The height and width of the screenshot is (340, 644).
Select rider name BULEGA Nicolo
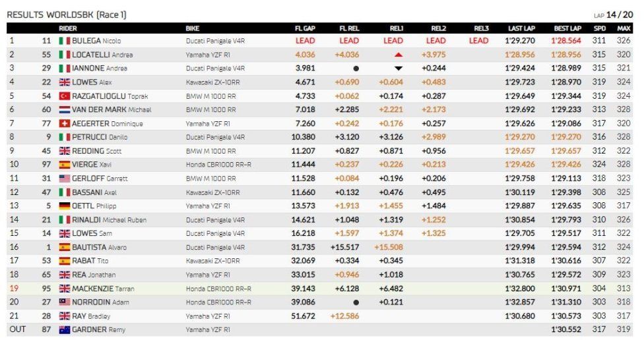point(96,41)
